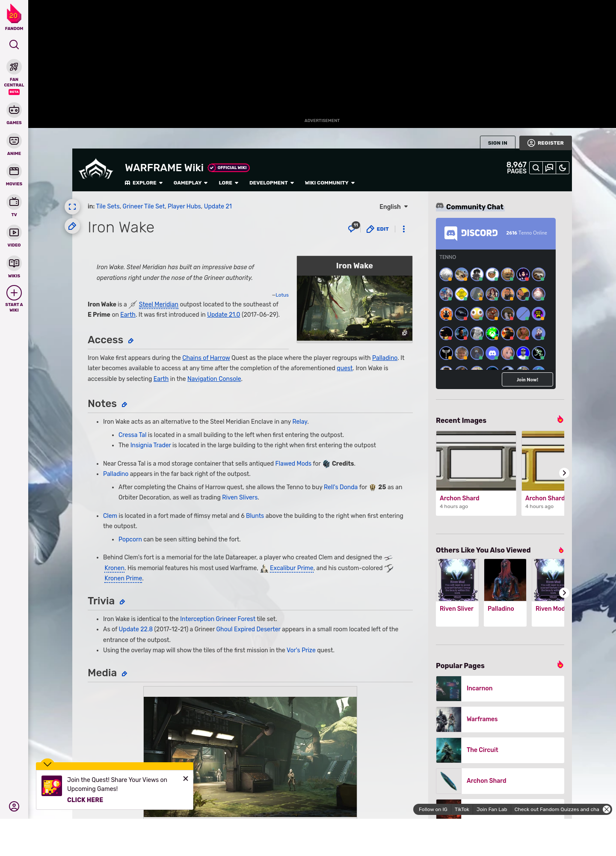The image size is (616, 856).
Task: Click Join Fan Lab link
Action: (492, 809)
